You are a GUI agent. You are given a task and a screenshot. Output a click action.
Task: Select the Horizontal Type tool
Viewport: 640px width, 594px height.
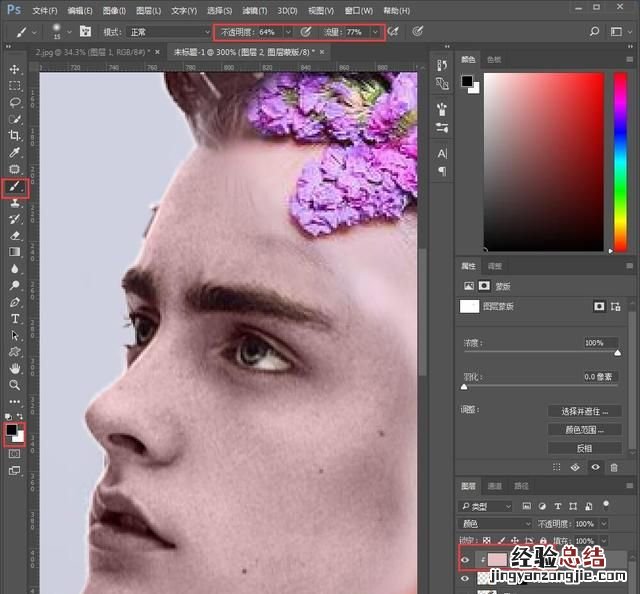15,318
